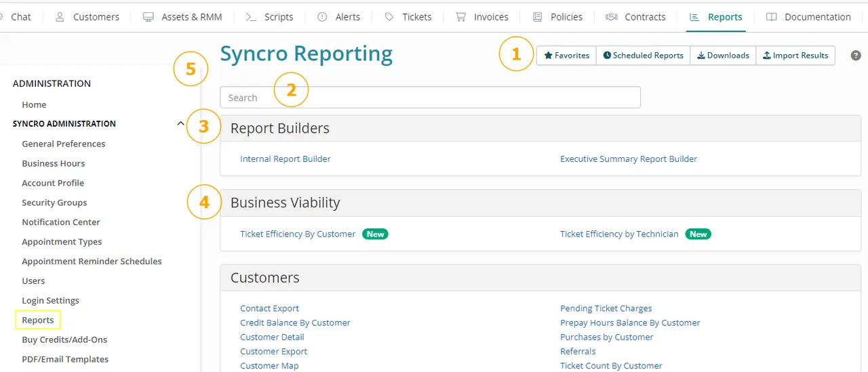Open Notification Center settings
The image size is (868, 372).
pos(61,222)
